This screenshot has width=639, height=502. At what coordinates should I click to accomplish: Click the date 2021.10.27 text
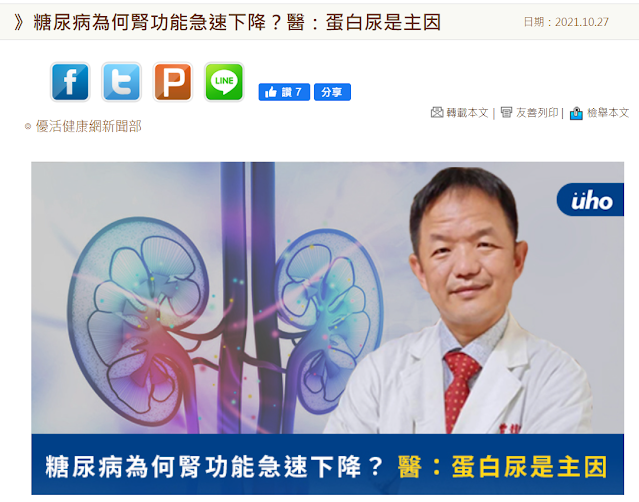tap(582, 22)
